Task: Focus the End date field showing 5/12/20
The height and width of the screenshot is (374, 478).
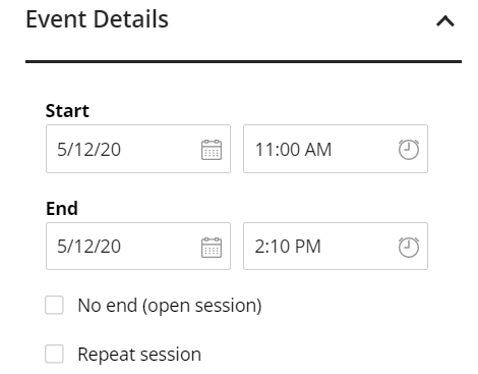Action: coord(138,246)
